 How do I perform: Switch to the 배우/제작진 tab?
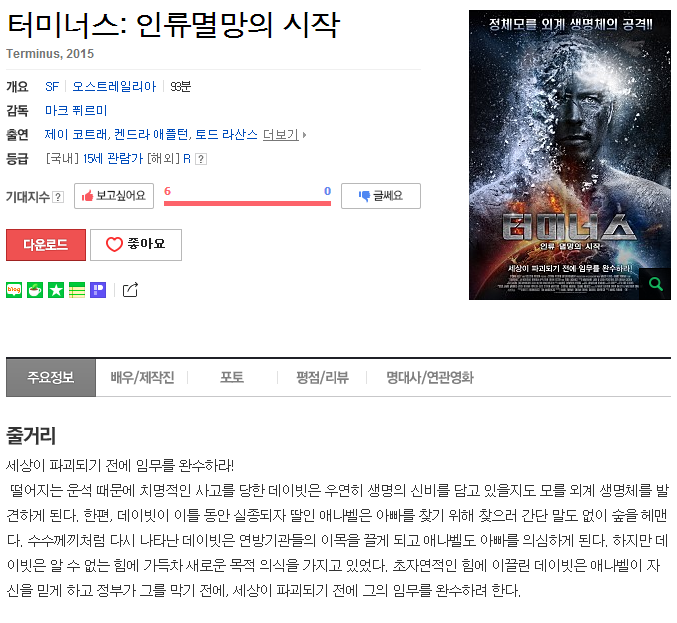tap(142, 377)
